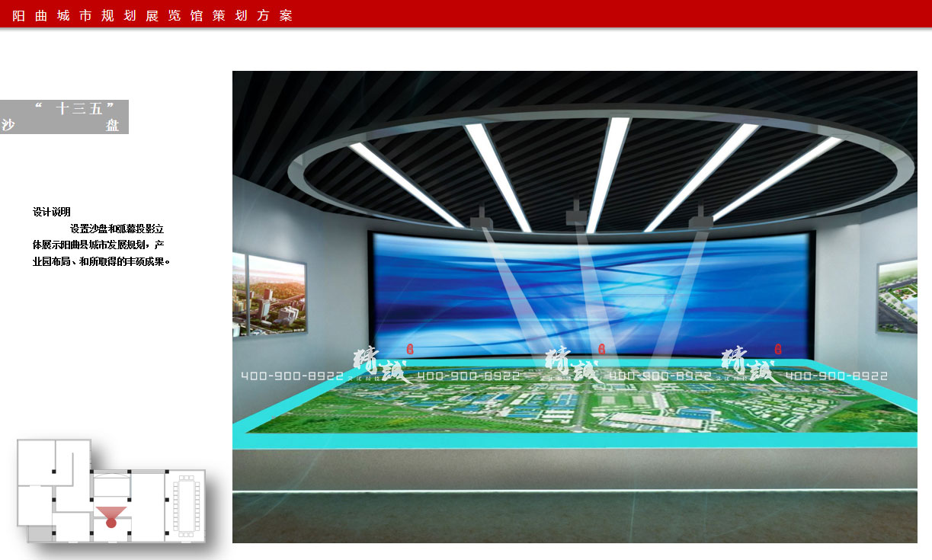932x560 pixels.
Task: Click the conference table in floor plan
Action: [184, 504]
